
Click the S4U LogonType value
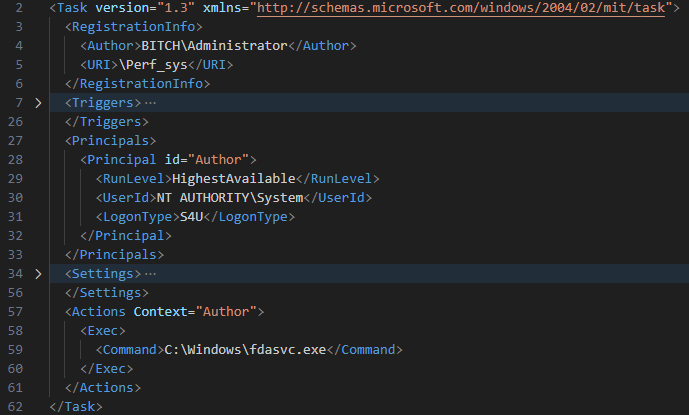point(191,217)
